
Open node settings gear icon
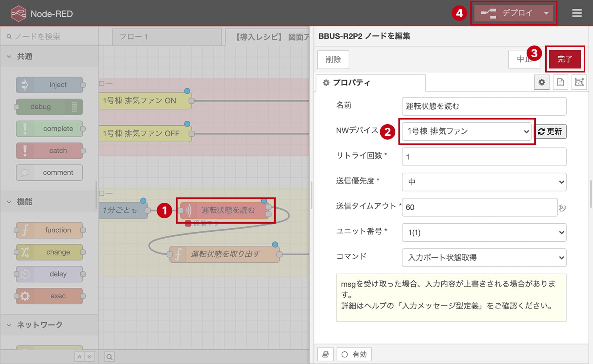(542, 82)
